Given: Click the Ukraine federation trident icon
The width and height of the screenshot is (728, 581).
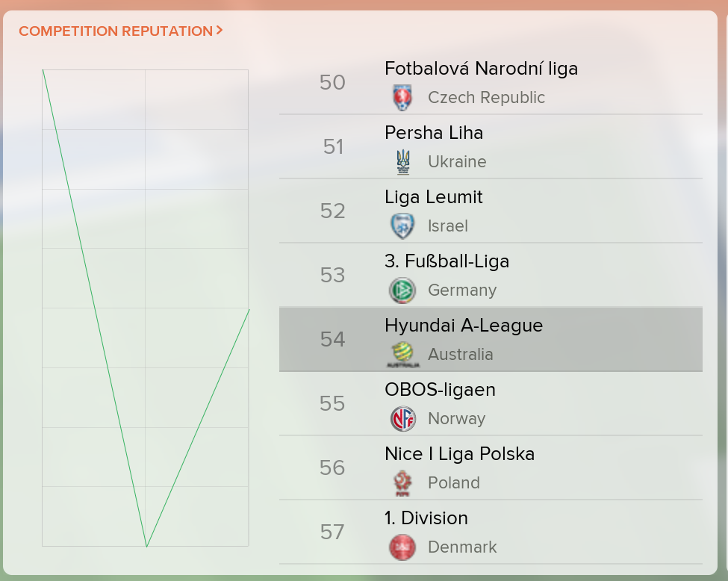Looking at the screenshot, I should pyautogui.click(x=402, y=162).
